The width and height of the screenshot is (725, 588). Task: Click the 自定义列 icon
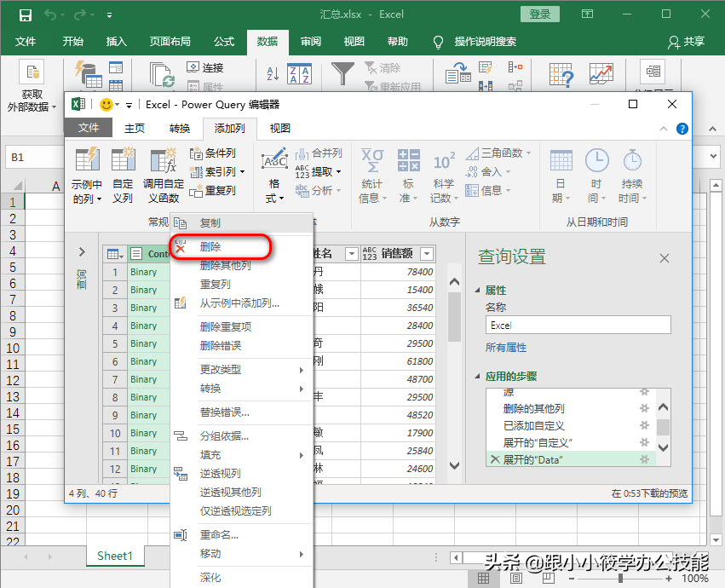[x=124, y=160]
